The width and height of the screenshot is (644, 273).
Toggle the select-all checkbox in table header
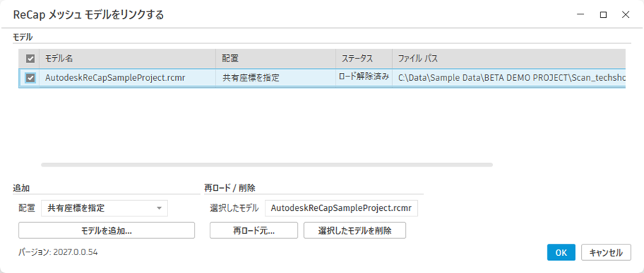(x=30, y=59)
